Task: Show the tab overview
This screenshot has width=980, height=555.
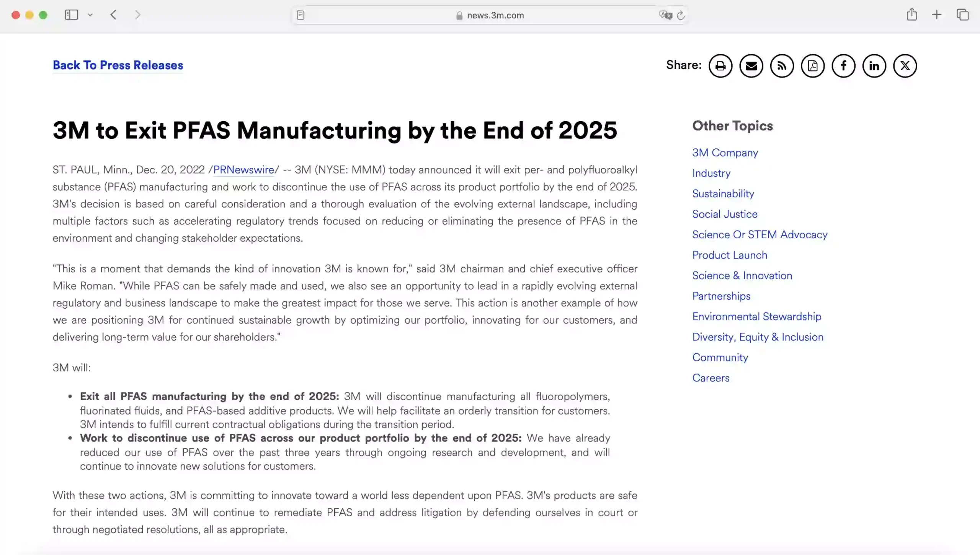Action: click(962, 15)
